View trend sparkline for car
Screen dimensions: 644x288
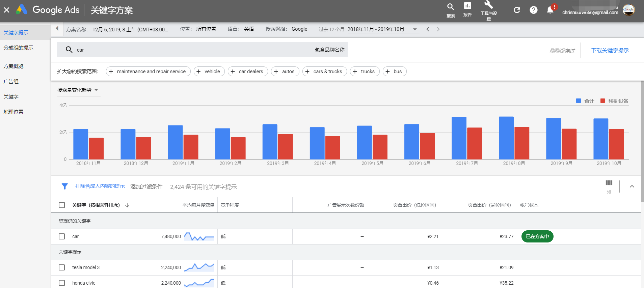[199, 236]
